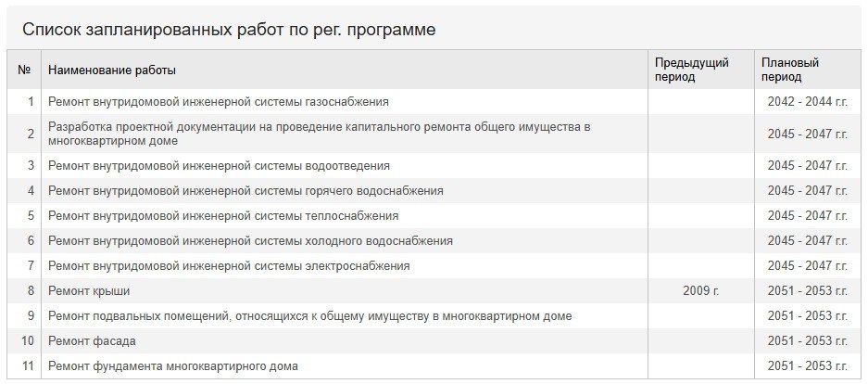Click the "Наименование работы" column header
The width and height of the screenshot is (868, 384).
tap(112, 70)
